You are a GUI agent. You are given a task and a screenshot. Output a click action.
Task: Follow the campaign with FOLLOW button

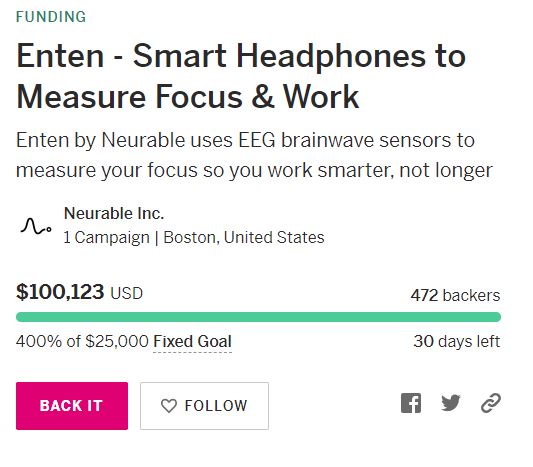click(204, 406)
